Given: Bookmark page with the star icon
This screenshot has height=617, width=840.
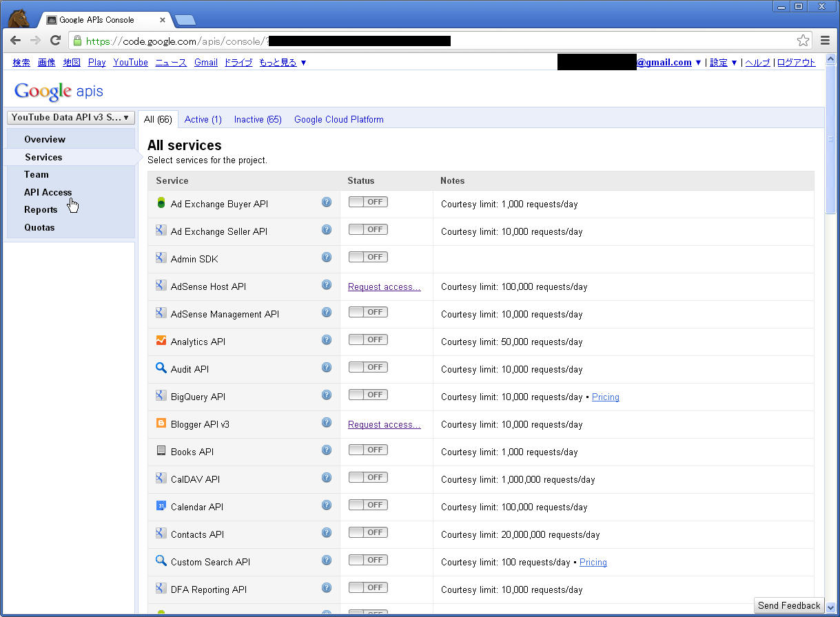Looking at the screenshot, I should click(803, 41).
